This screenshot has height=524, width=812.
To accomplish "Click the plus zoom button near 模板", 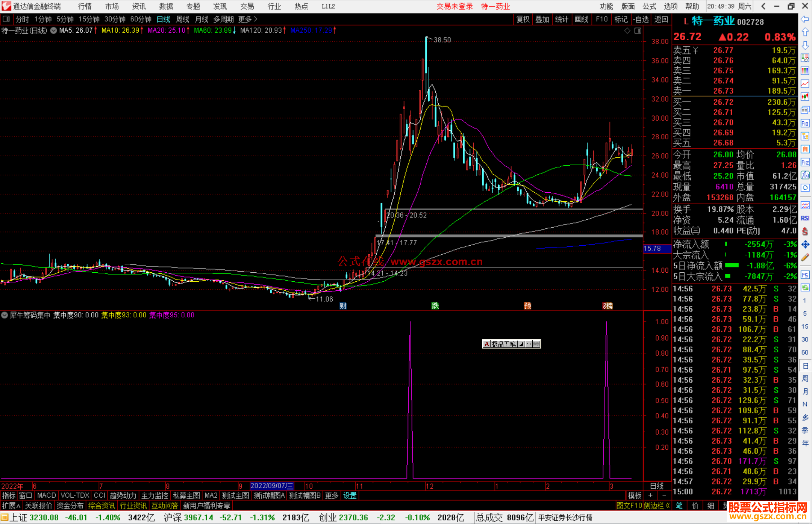I will [650, 495].
